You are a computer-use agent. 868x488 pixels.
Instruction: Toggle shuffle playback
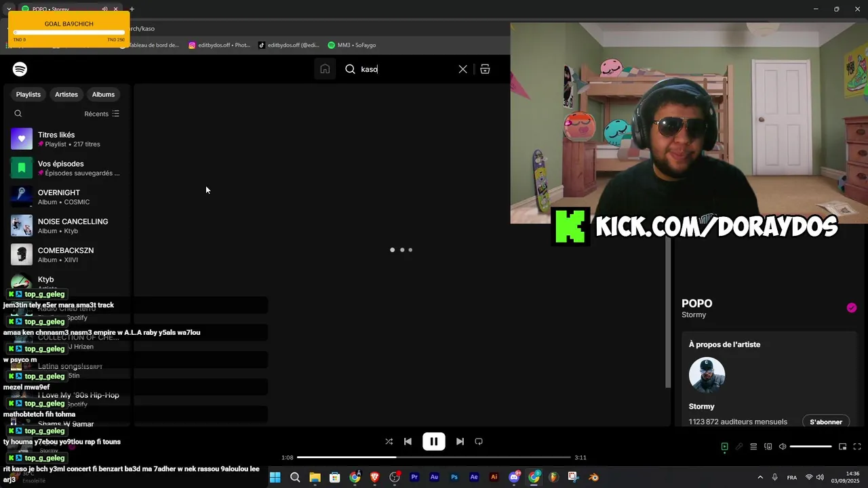tap(389, 441)
